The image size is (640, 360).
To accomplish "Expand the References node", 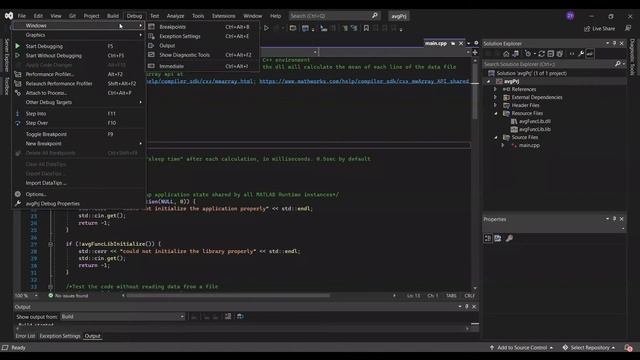I will coord(496,89).
